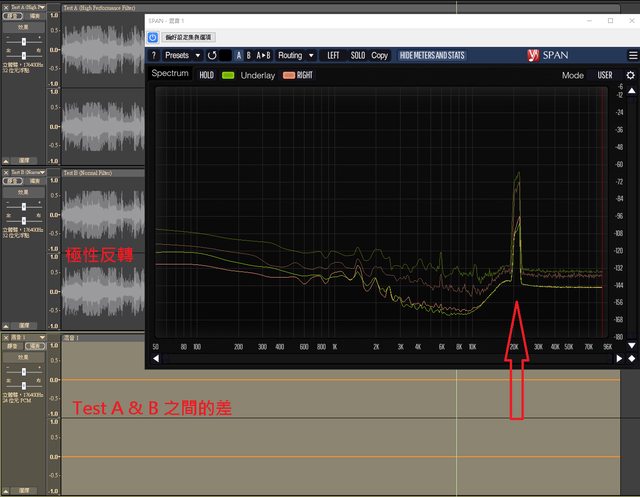Toggle the HOLD spectrum option

[206, 75]
